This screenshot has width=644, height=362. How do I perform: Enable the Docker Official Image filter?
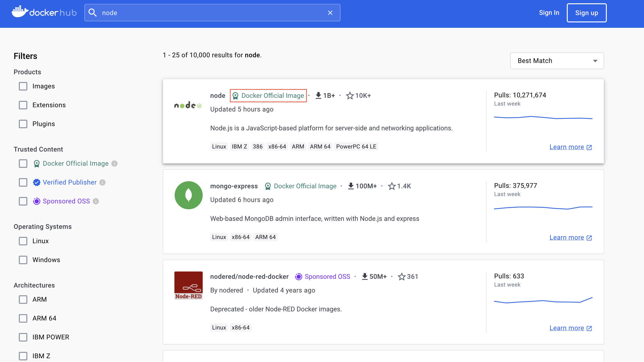23,164
